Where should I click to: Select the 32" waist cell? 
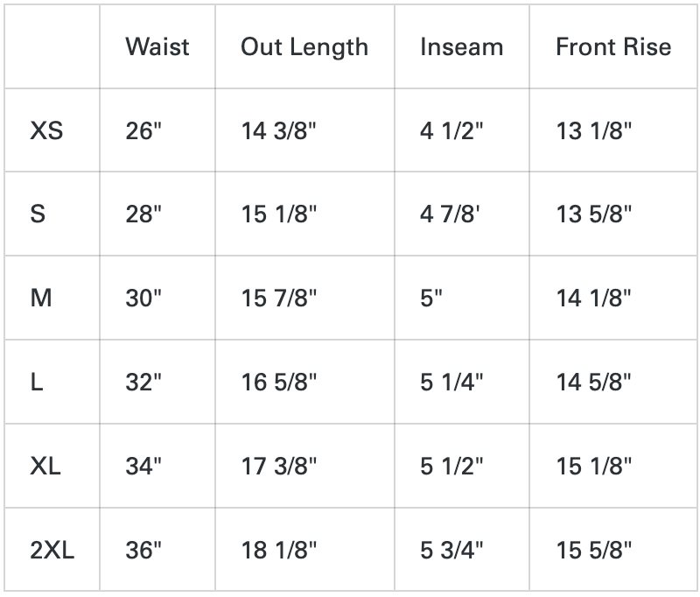pos(144,383)
